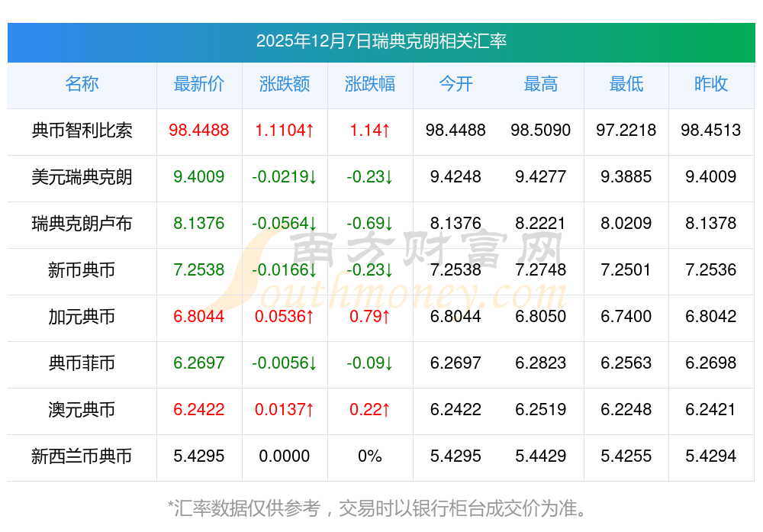Click the change percent 0%
This screenshot has height=532, width=763.
pyautogui.click(x=370, y=456)
